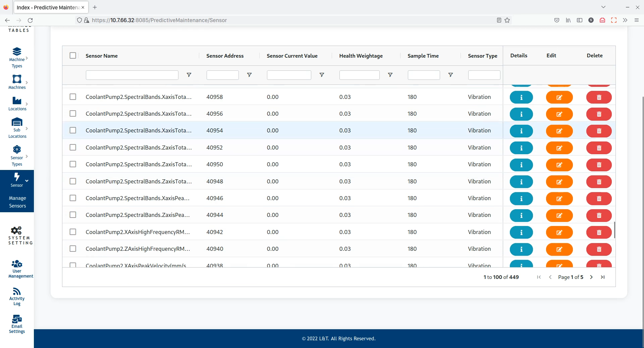The height and width of the screenshot is (348, 644).
Task: Edit sensor with address 40956
Action: pyautogui.click(x=559, y=114)
